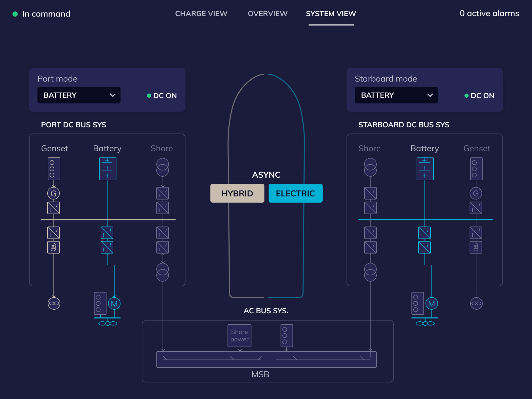Open the Starboard mode BATTERY dropdown
This screenshot has height=399, width=532.
pyautogui.click(x=396, y=95)
